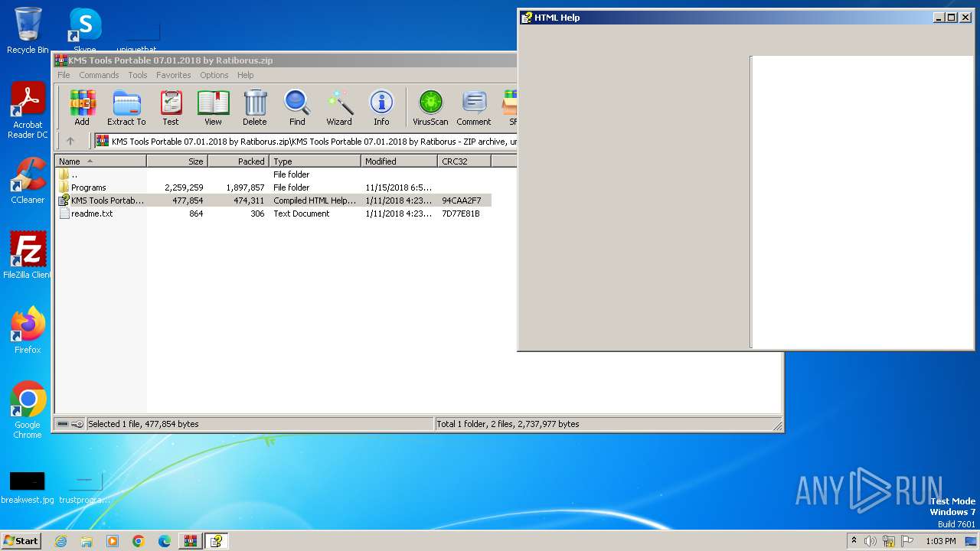This screenshot has height=551, width=980.
Task: Launch the Wizard tool
Action: 339,107
